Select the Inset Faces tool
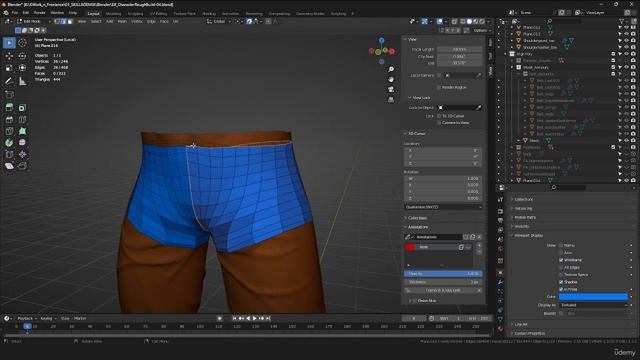Viewport: 640px width, 360px height. (x=22, y=107)
